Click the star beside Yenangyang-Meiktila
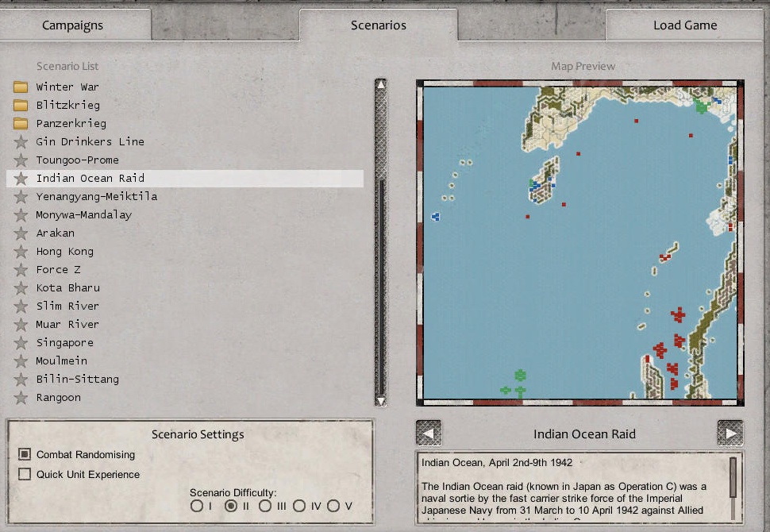This screenshot has height=532, width=770. pyautogui.click(x=21, y=196)
